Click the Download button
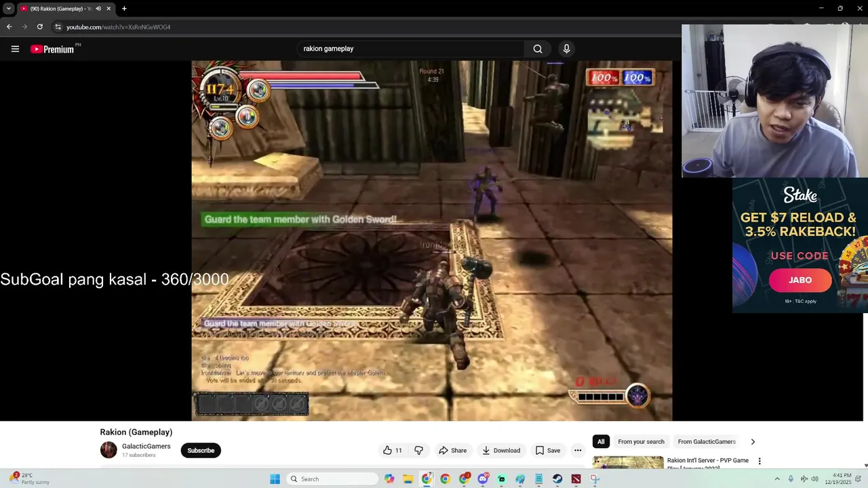This screenshot has height=488, width=868. (x=501, y=450)
